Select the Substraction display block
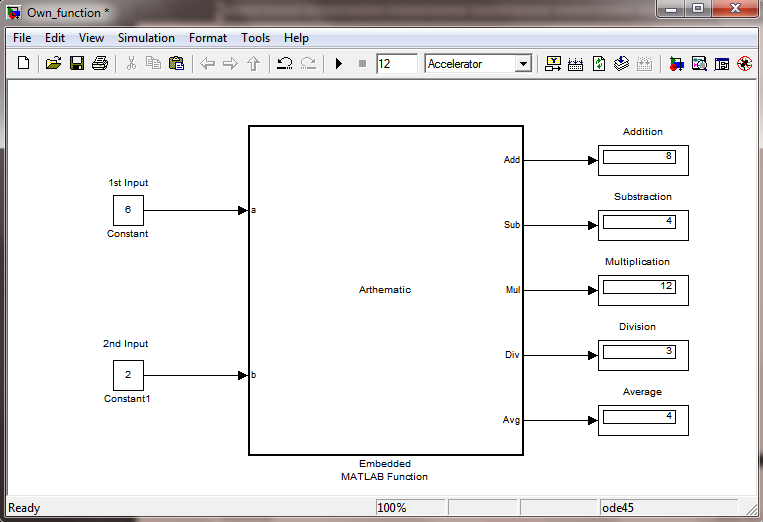Viewport: 763px width, 522px height. pyautogui.click(x=643, y=225)
